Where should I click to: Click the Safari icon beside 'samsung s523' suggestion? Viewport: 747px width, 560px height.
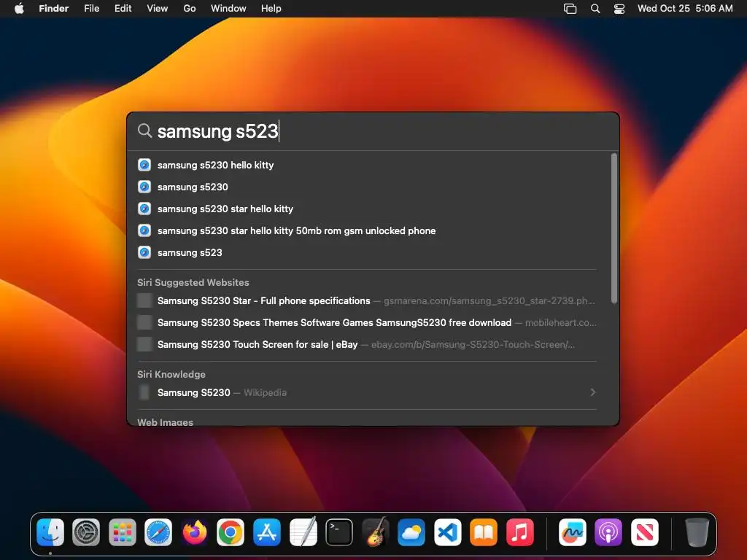coord(144,252)
